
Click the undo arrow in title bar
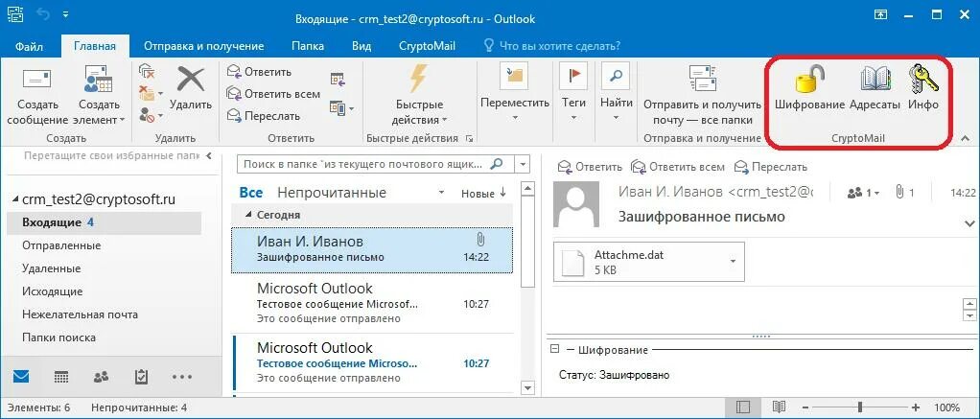click(42, 13)
